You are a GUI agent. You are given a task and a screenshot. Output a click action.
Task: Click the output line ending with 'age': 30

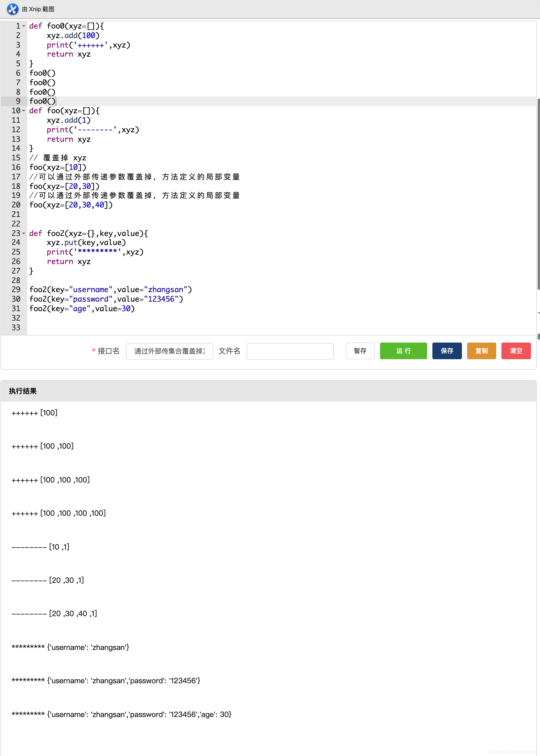(121, 714)
